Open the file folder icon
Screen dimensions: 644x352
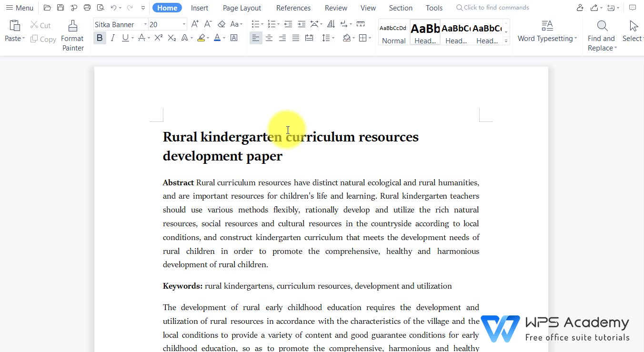coord(47,8)
